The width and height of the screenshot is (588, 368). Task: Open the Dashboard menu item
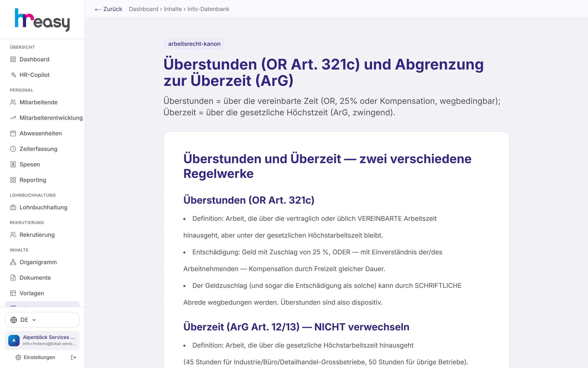(42, 59)
